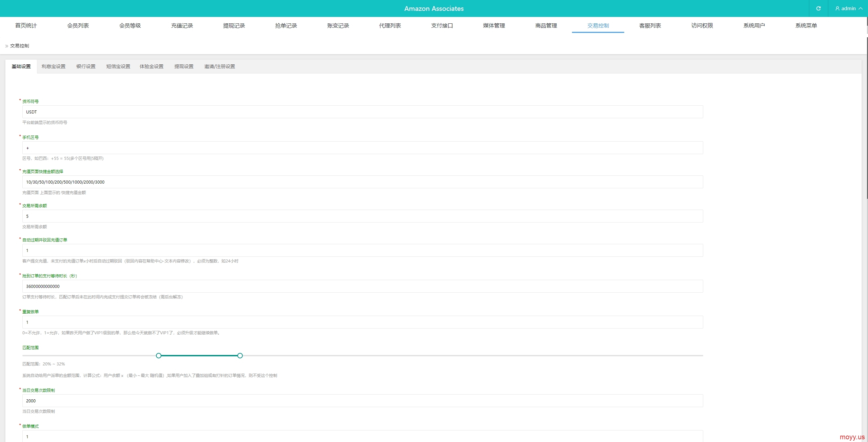
Task: Click the 自动过期并驳回充值订单 input field
Action: point(362,250)
